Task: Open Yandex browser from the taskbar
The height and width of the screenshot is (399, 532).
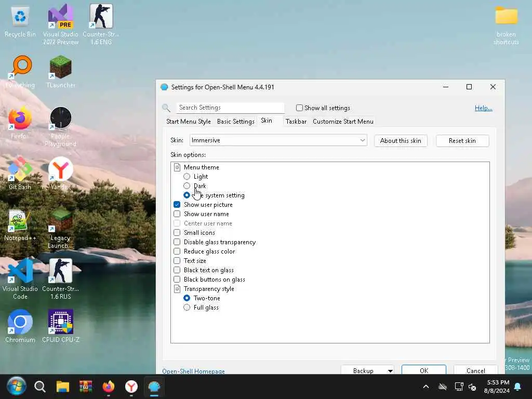Action: [131, 387]
